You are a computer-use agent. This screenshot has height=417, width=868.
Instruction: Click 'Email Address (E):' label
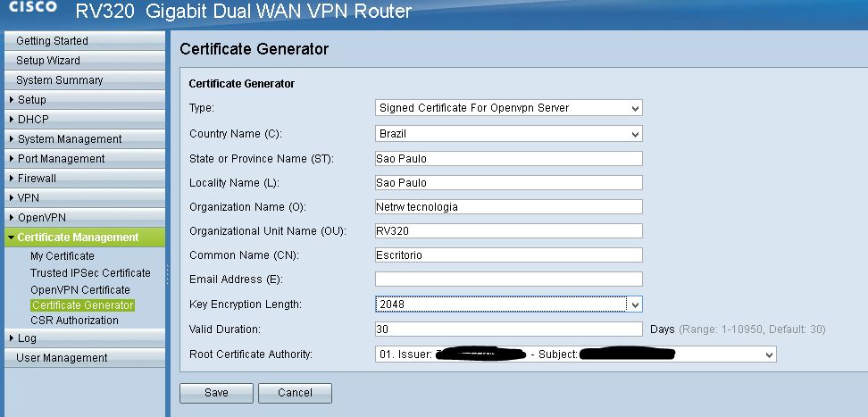click(236, 279)
